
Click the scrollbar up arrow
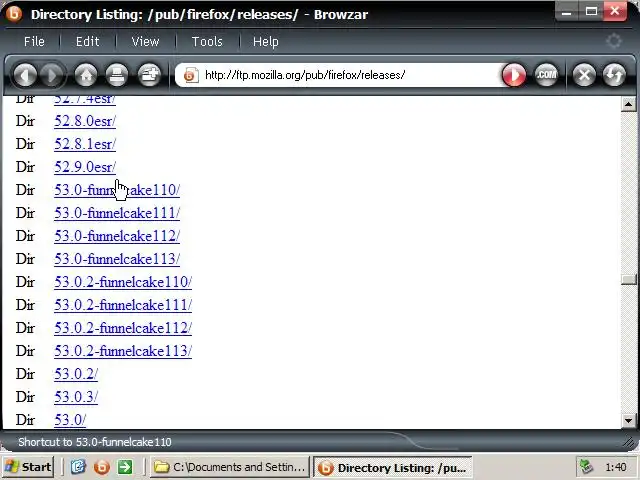(629, 104)
